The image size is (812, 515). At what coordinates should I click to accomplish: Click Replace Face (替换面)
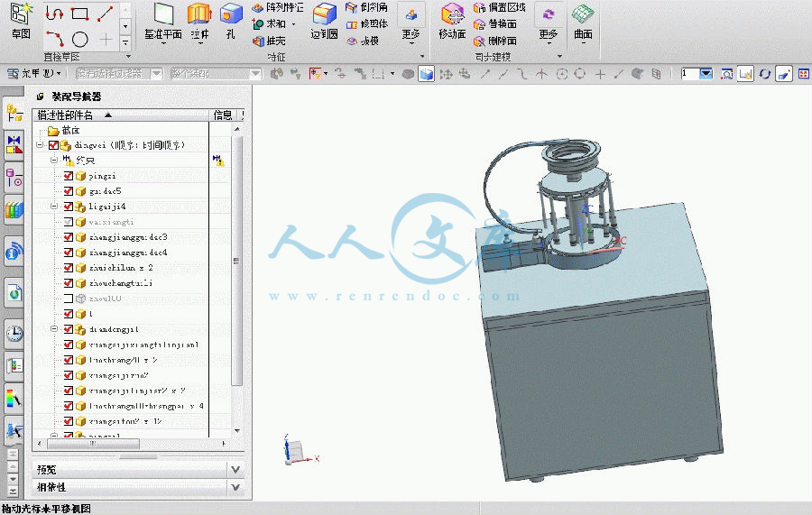point(495,23)
